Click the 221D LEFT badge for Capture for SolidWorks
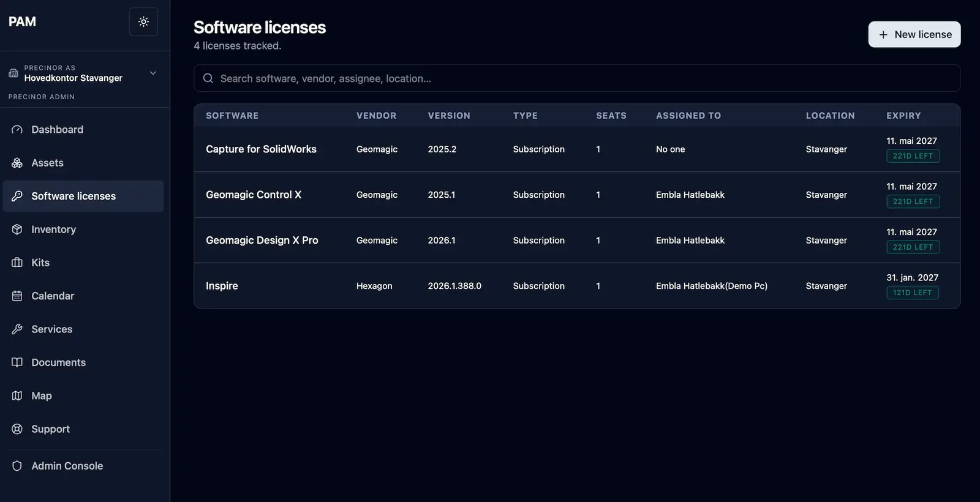The width and height of the screenshot is (980, 502). [x=913, y=156]
